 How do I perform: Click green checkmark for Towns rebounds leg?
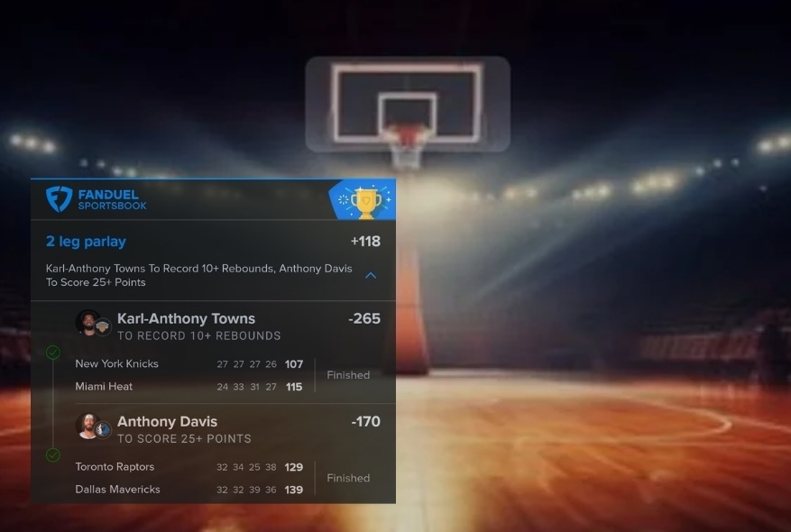pos(53,353)
